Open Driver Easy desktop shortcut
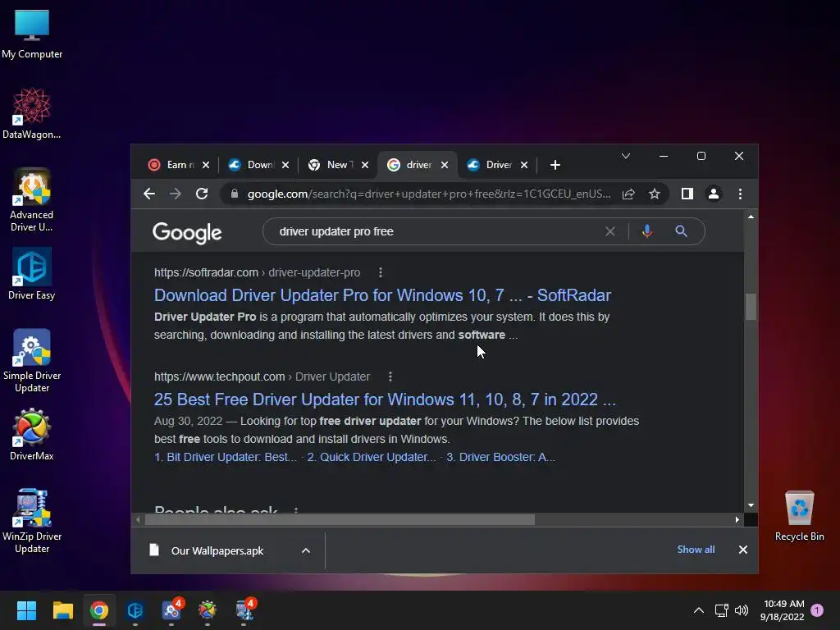 32,274
